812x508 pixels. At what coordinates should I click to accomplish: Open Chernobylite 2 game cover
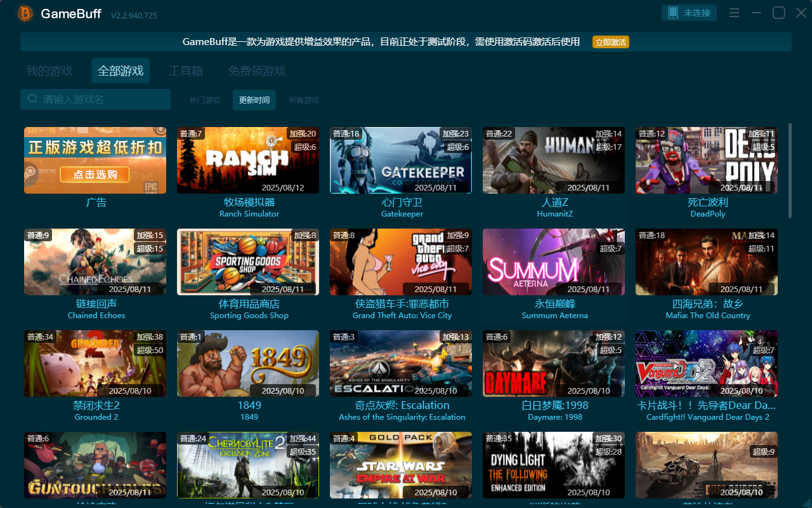[x=248, y=465]
